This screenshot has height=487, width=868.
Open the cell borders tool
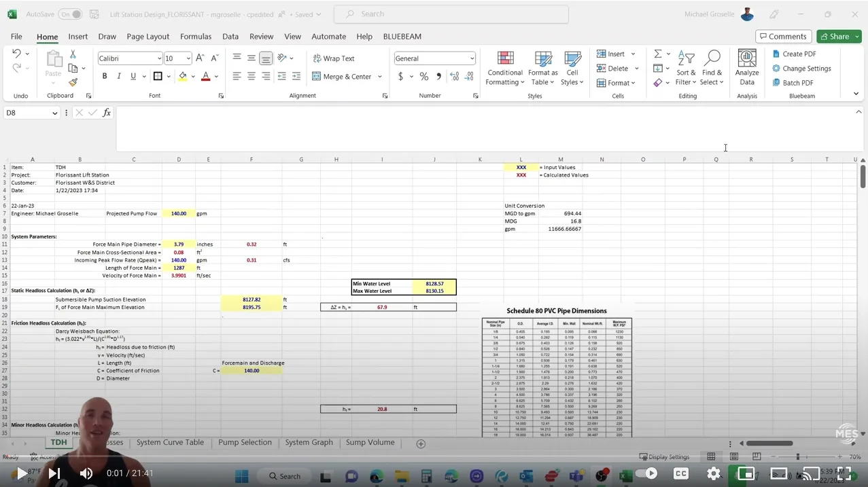pyautogui.click(x=158, y=76)
